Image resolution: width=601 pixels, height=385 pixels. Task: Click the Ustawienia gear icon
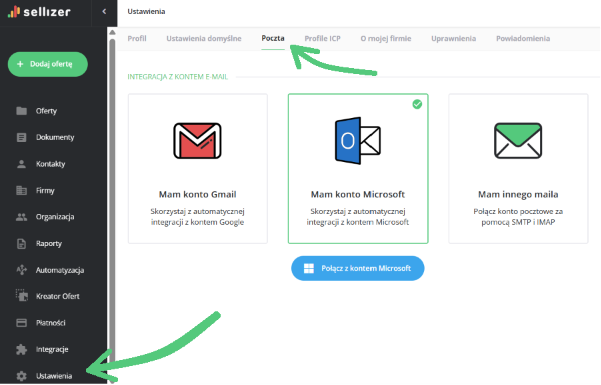[21, 376]
